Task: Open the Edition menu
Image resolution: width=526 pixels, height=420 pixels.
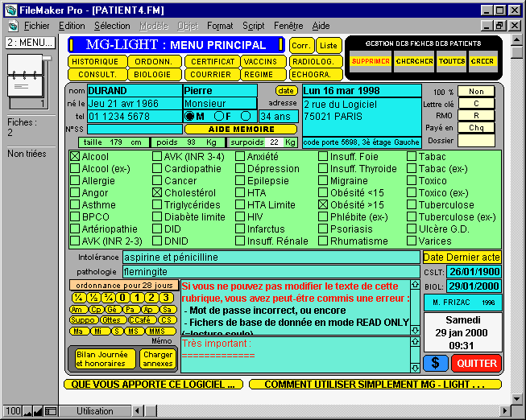Action: tap(72, 26)
